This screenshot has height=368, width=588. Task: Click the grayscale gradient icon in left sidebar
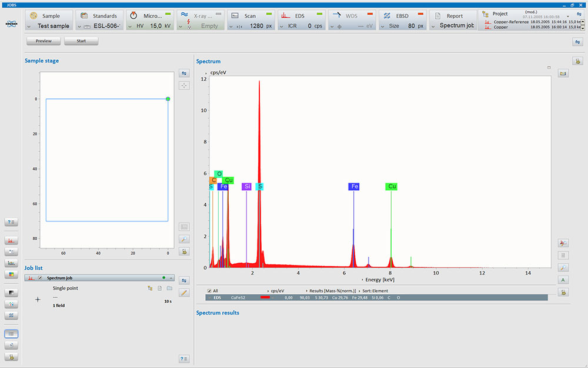pos(11,292)
